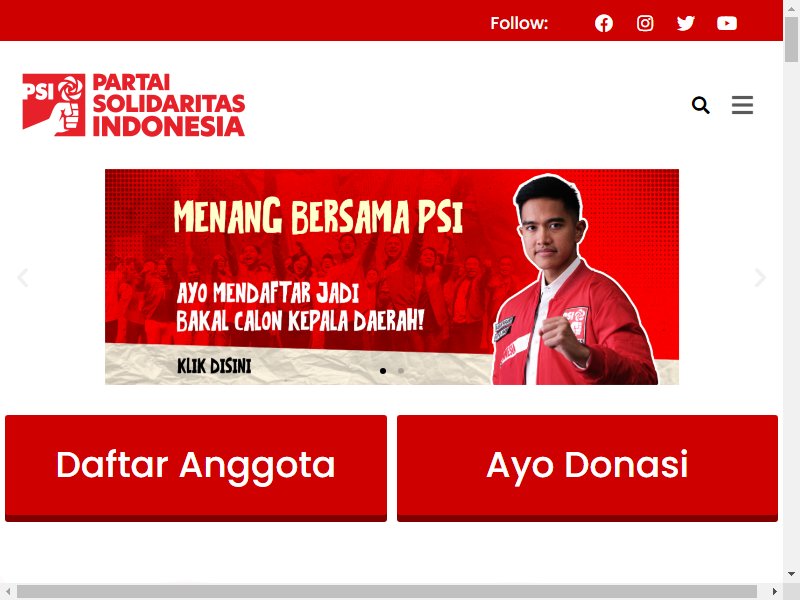Click KLIK DISINI on the banner

[214, 366]
